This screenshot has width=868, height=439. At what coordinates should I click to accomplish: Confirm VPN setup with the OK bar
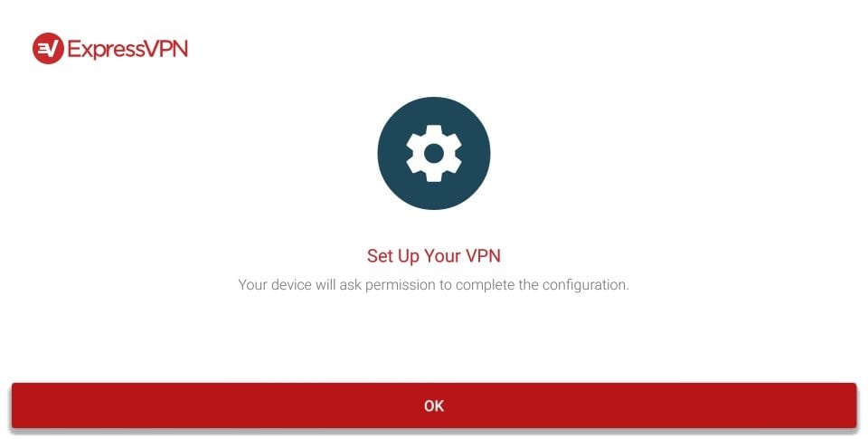pyautogui.click(x=434, y=406)
